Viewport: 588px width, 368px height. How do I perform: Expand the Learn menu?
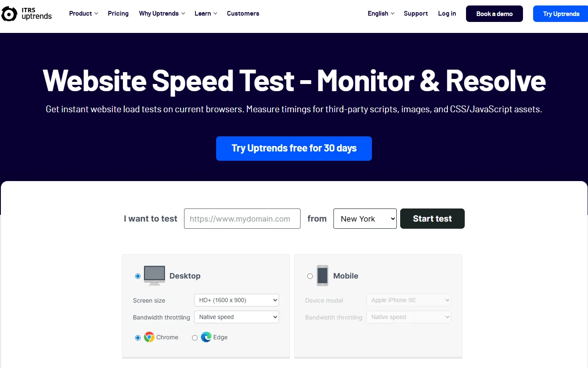pyautogui.click(x=205, y=14)
